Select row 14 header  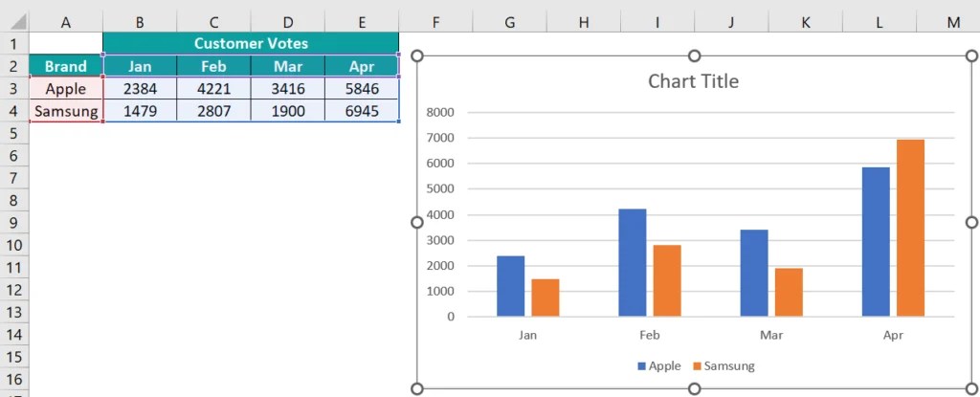[x=15, y=334]
